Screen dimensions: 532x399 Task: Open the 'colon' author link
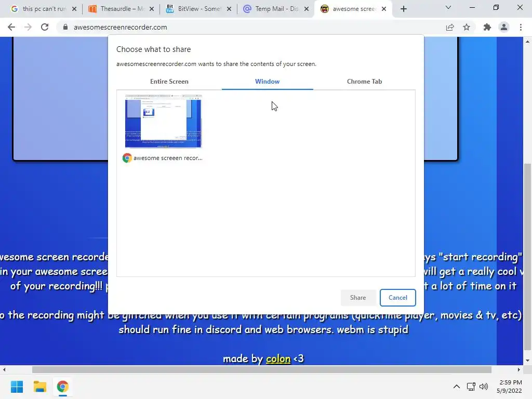pyautogui.click(x=278, y=358)
